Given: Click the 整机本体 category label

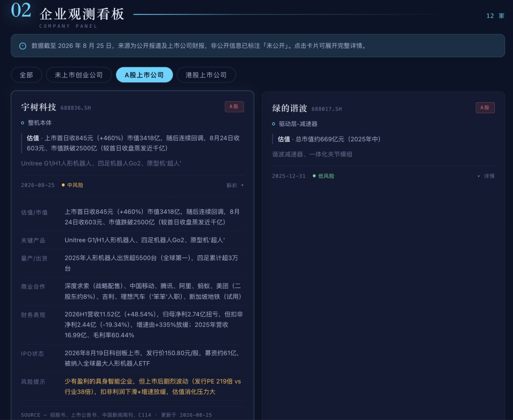Looking at the screenshot, I should 40,123.
